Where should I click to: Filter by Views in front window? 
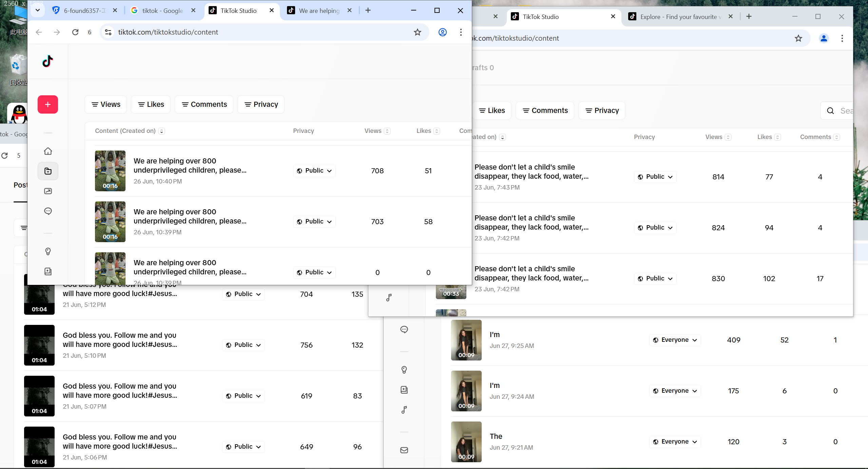(105, 104)
